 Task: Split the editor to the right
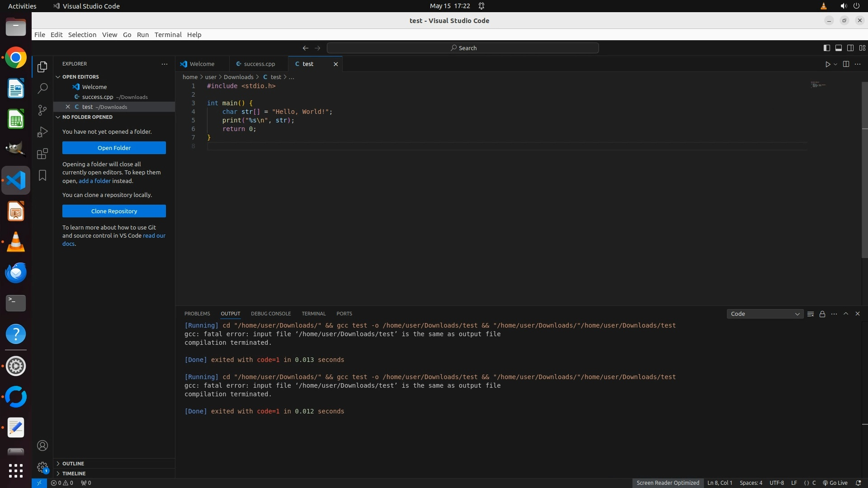[846, 64]
